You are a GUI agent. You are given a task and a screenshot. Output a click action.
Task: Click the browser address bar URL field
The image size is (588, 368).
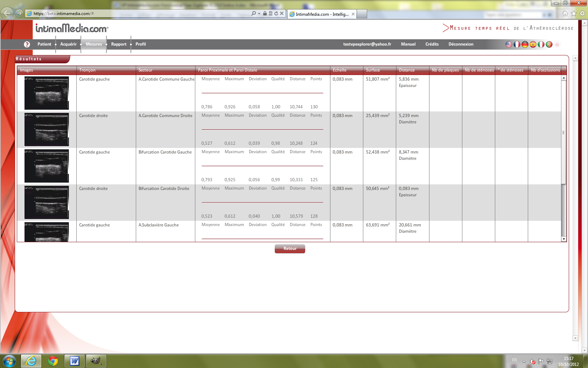[x=140, y=14]
